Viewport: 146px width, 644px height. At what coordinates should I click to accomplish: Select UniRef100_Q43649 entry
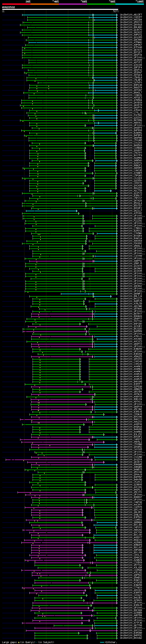(x=131, y=60)
